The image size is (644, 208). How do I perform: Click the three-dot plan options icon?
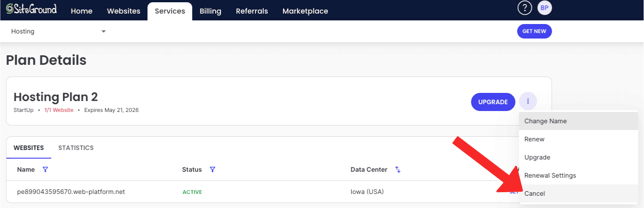[x=528, y=102]
